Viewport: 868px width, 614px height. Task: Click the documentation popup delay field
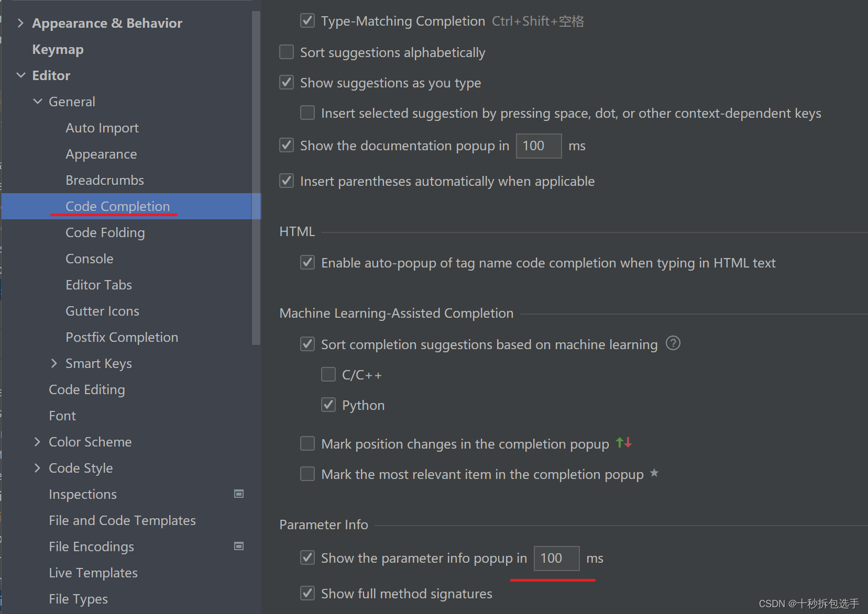tap(539, 146)
